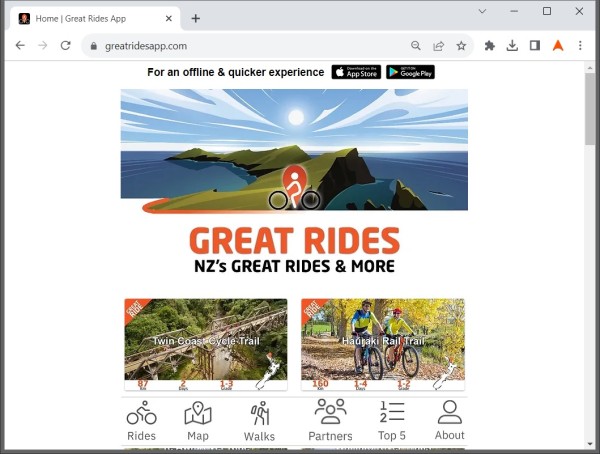The image size is (600, 454).
Task: Open the About page
Action: pyautogui.click(x=450, y=421)
